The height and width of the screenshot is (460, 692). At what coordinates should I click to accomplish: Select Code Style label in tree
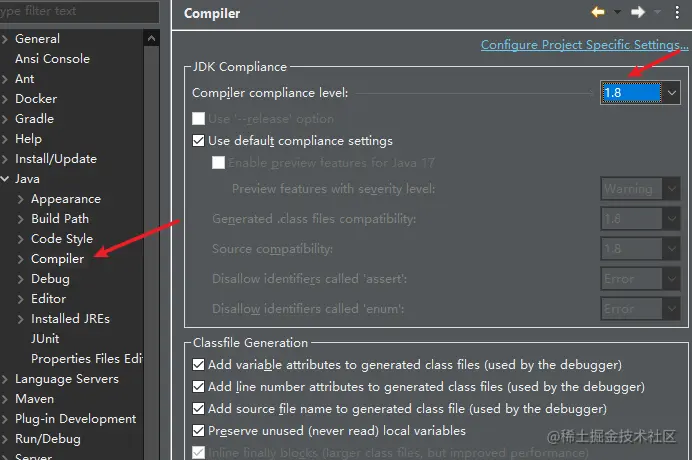[x=62, y=239]
